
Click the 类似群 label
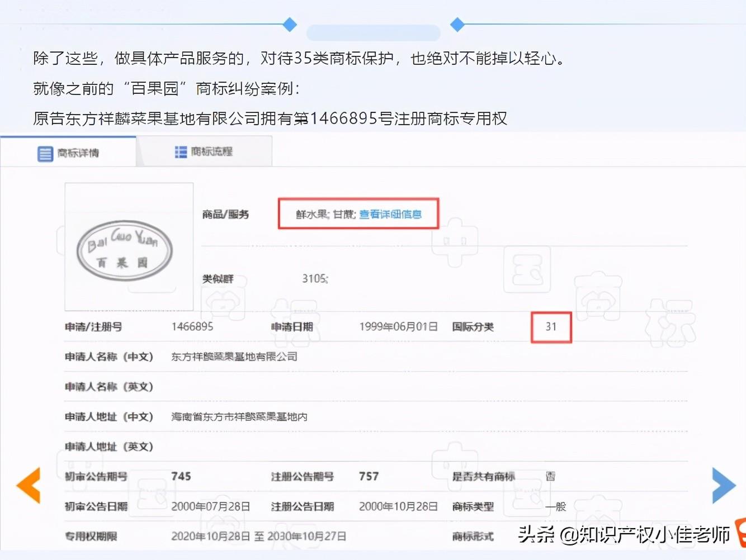coord(218,278)
